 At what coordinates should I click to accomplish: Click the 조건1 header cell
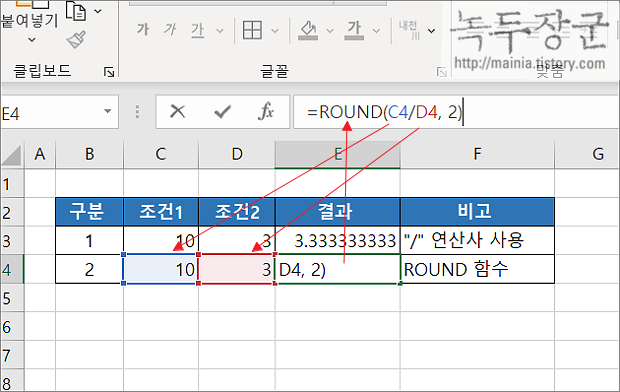pyautogui.click(x=161, y=212)
